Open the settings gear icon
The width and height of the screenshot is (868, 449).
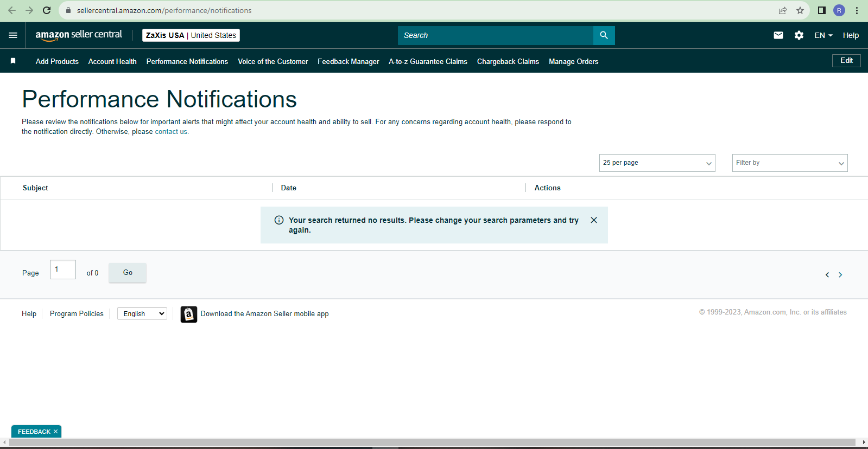coord(799,35)
